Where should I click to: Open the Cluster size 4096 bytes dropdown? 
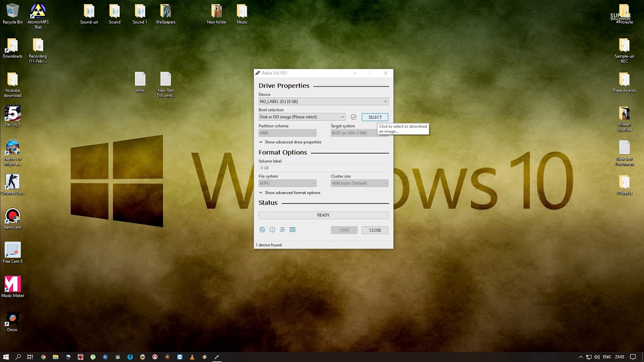(359, 184)
